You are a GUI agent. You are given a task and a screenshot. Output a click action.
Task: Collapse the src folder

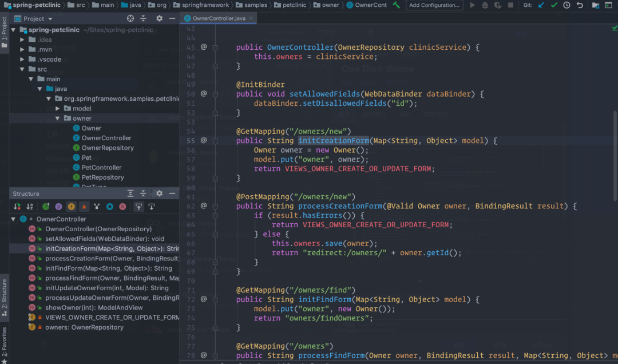[22, 69]
